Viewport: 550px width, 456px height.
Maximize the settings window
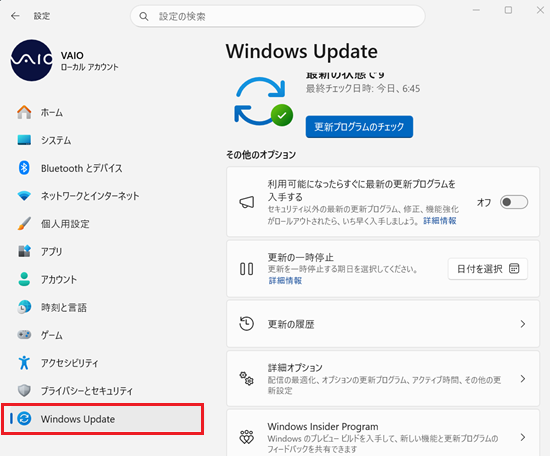[x=508, y=10]
